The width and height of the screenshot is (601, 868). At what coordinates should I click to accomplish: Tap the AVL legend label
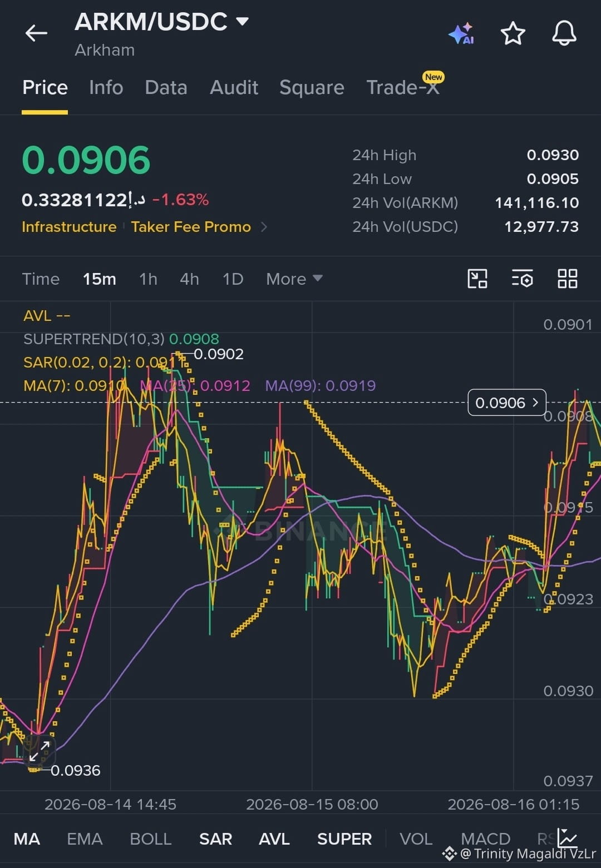coord(47,316)
